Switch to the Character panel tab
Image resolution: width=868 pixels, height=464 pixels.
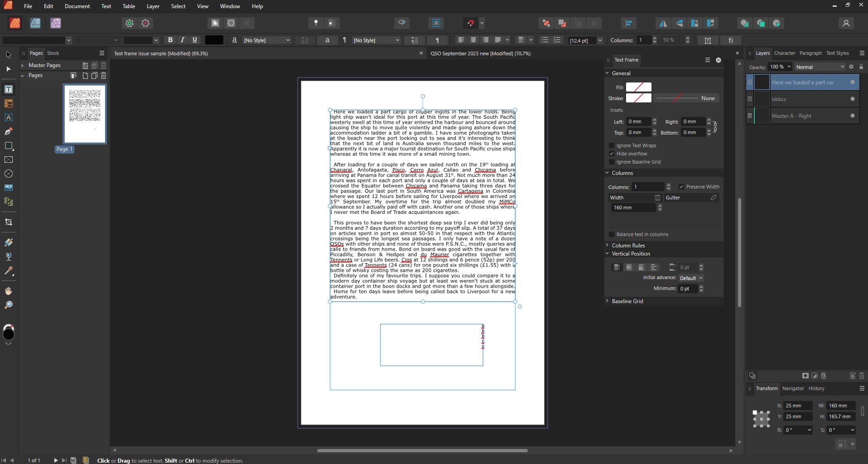pyautogui.click(x=785, y=53)
